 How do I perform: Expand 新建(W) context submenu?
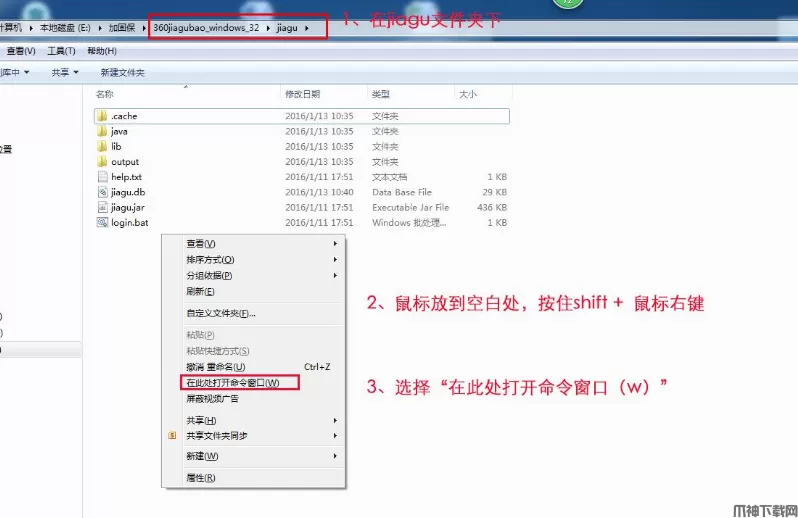click(x=335, y=456)
